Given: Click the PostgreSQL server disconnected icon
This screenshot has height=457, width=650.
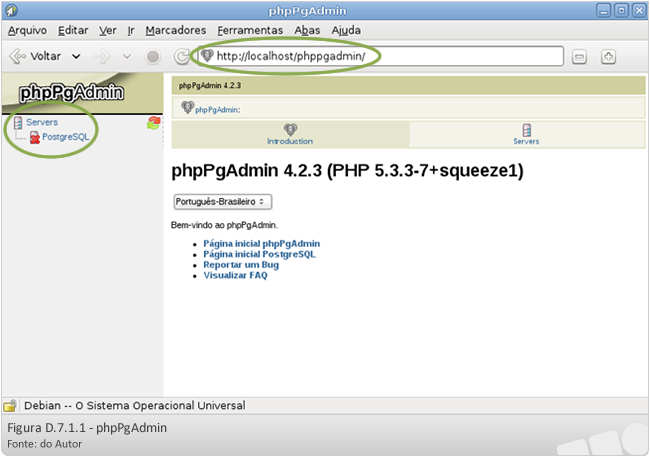Looking at the screenshot, I should (x=35, y=138).
